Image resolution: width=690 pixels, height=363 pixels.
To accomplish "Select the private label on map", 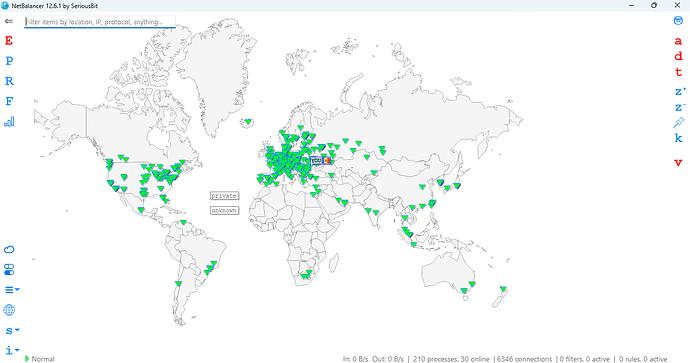I will pyautogui.click(x=224, y=196).
